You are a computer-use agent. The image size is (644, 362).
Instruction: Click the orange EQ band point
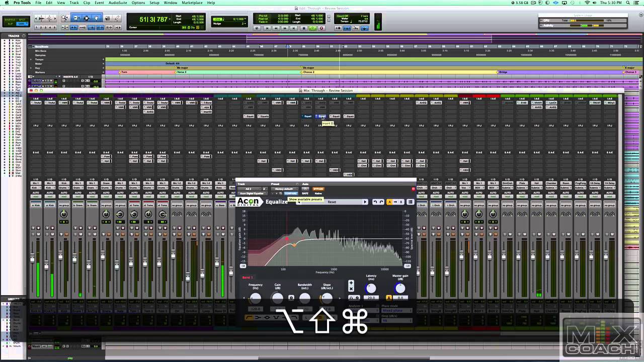[294, 245]
